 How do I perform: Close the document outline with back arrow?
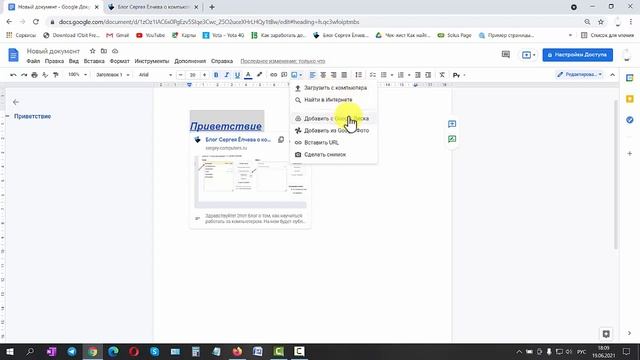pyautogui.click(x=16, y=102)
